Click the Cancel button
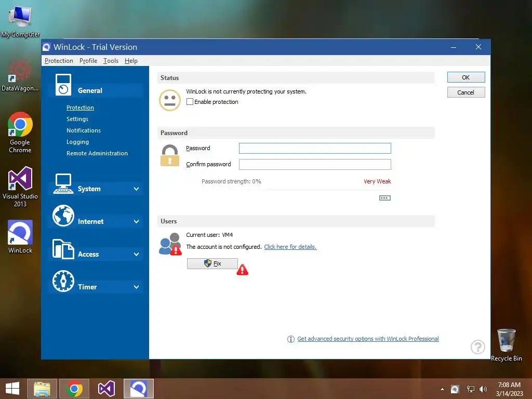The width and height of the screenshot is (532, 399). [x=466, y=92]
